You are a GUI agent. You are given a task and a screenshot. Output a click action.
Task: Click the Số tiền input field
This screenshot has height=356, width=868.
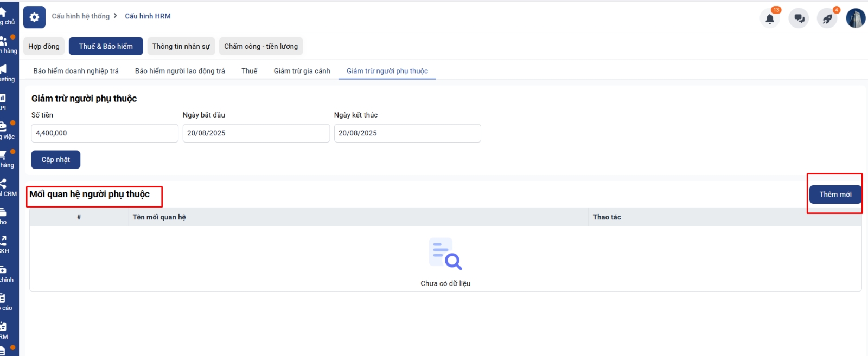[x=105, y=133]
